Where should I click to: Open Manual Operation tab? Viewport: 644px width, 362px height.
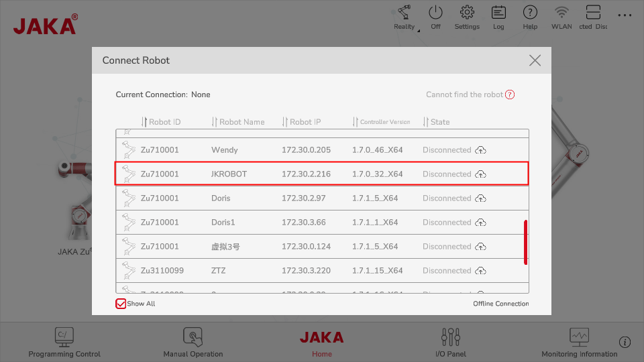(193, 342)
